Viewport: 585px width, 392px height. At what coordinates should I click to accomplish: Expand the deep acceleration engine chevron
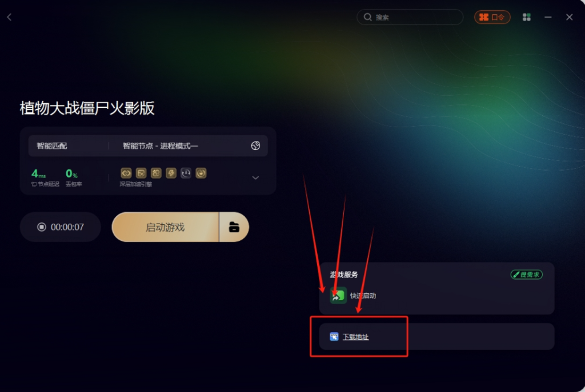point(255,178)
